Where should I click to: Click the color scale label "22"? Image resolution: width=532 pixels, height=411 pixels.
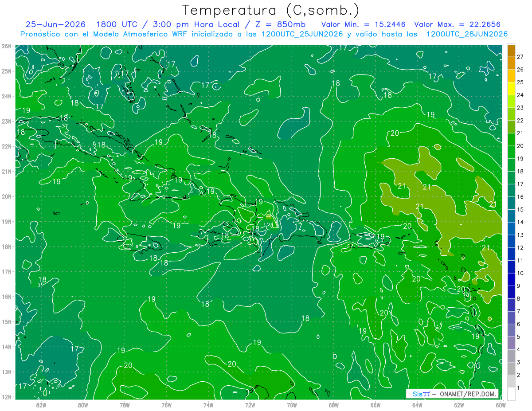520,120
